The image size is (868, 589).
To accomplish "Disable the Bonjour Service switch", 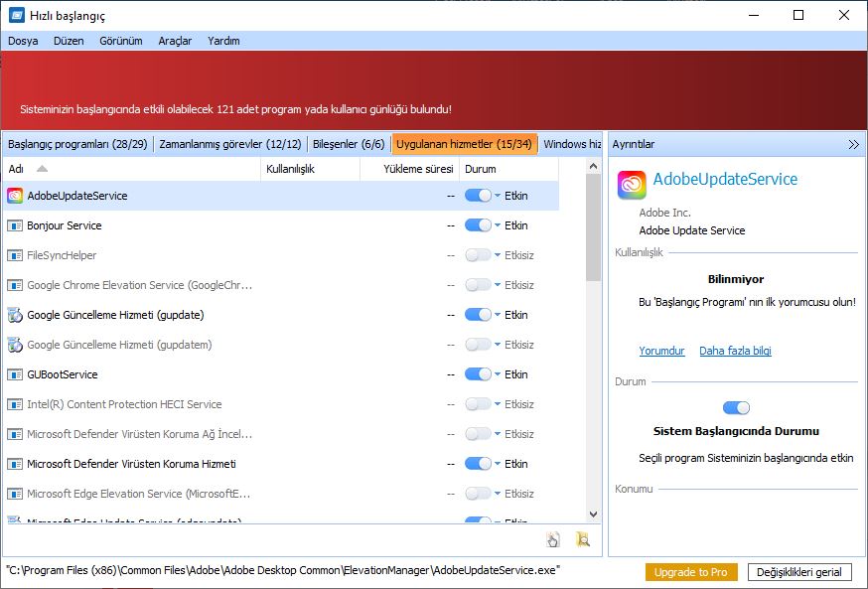I will [x=479, y=225].
